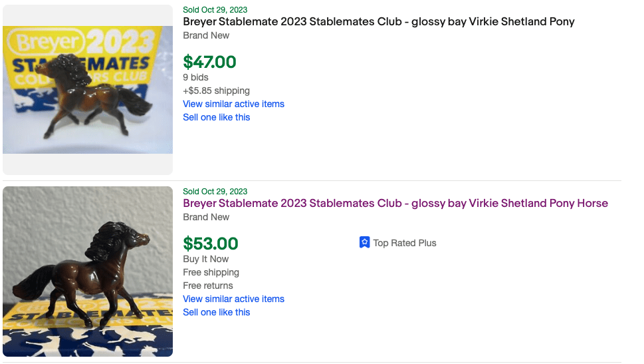Viewport: 644px width, 364px height.
Task: Click the "Buy It Now" label
Action: [x=205, y=259]
